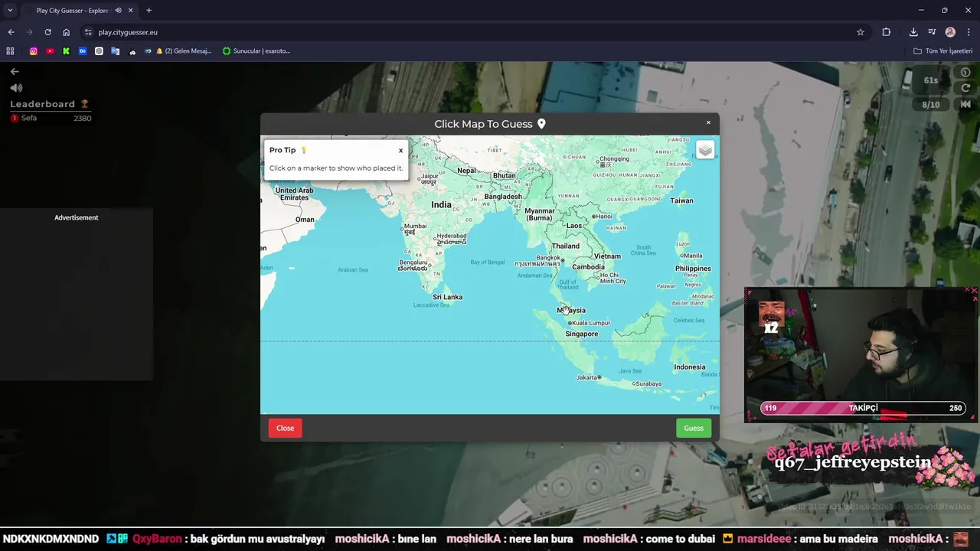The height and width of the screenshot is (551, 980).
Task: Dismiss the Pro Tip popup
Action: tap(400, 151)
